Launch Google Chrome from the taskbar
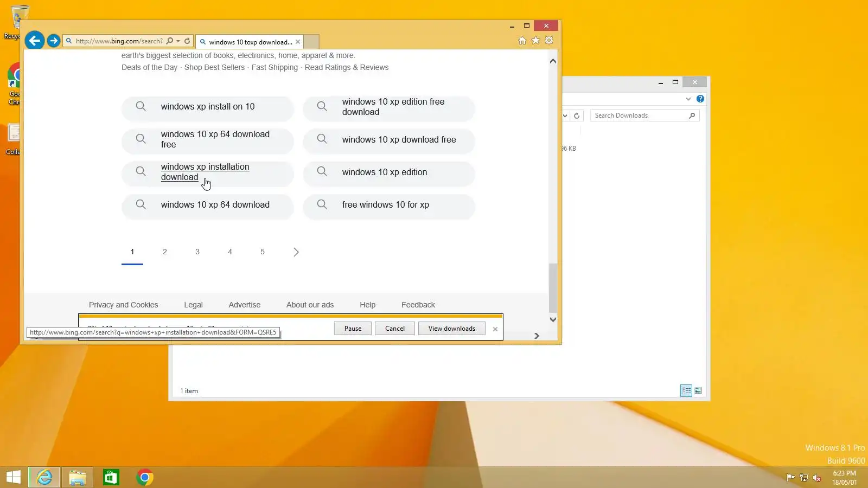Image resolution: width=868 pixels, height=488 pixels. coord(145,477)
